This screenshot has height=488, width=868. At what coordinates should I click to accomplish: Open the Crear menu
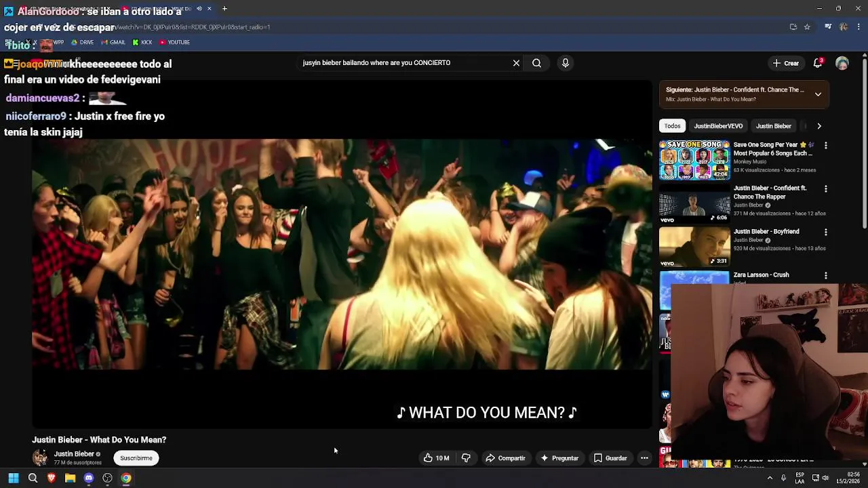click(785, 63)
